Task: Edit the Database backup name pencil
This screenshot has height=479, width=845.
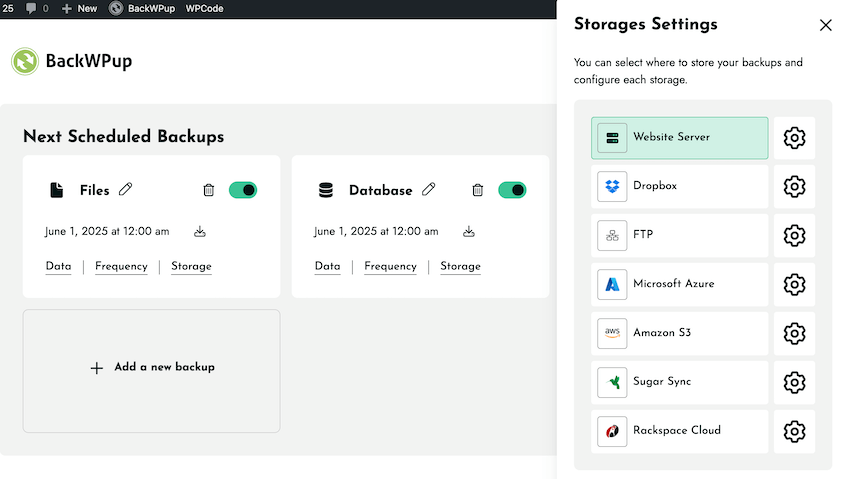Action: pos(428,189)
